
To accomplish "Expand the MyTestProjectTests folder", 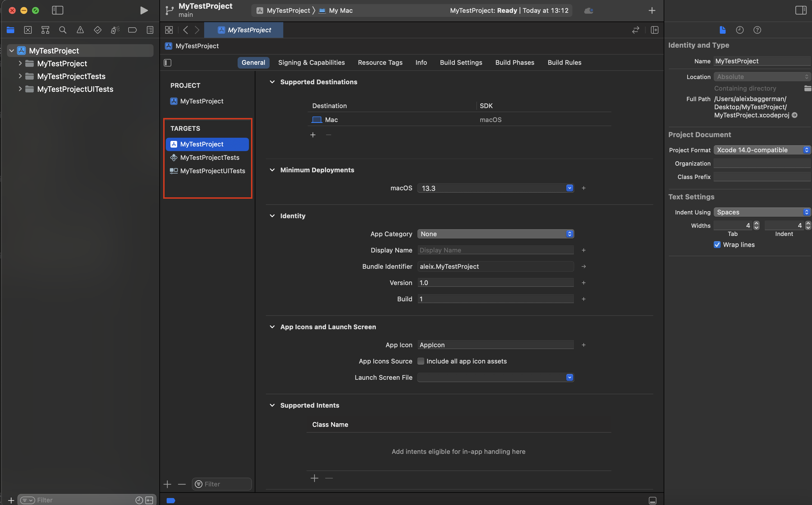I will click(20, 76).
